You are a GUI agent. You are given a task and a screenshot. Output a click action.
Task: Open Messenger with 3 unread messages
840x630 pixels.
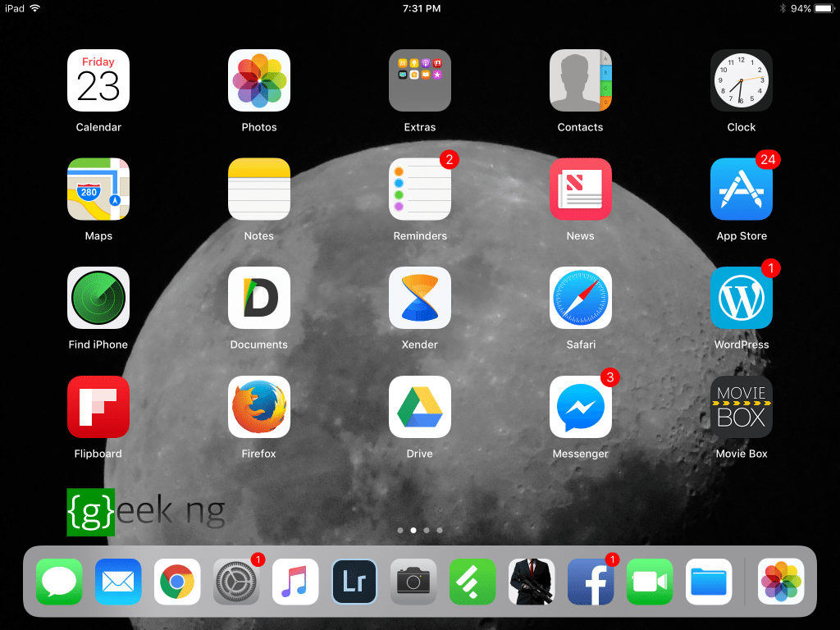tap(580, 407)
